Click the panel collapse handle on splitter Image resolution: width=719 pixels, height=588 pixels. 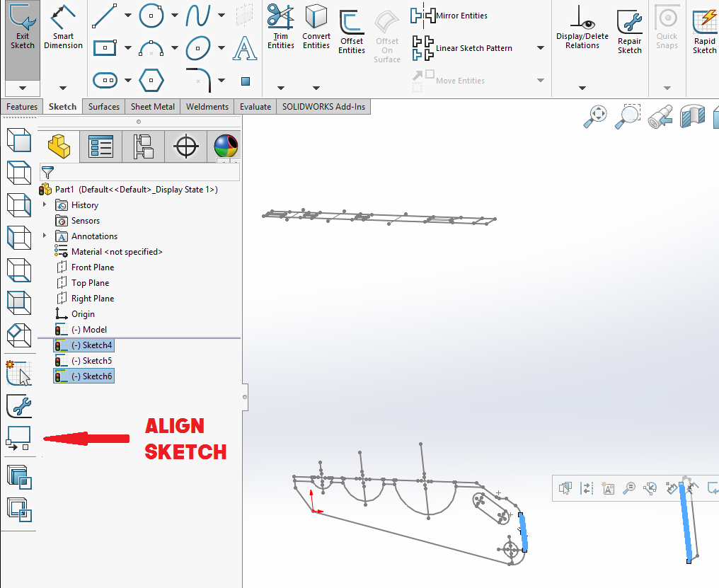(245, 397)
